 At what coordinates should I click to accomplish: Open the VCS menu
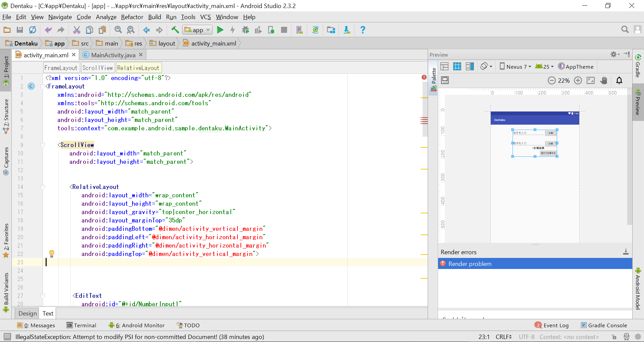(x=206, y=17)
